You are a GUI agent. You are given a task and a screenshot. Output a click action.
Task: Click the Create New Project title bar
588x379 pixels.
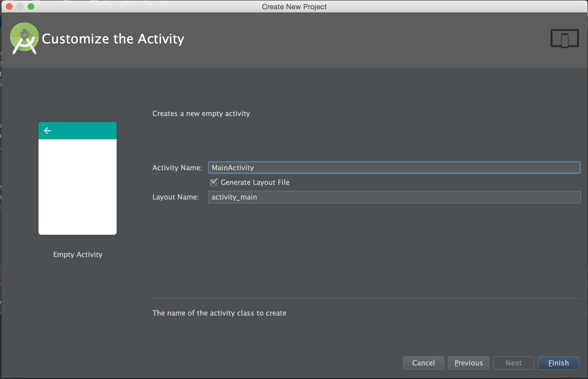pyautogui.click(x=294, y=7)
